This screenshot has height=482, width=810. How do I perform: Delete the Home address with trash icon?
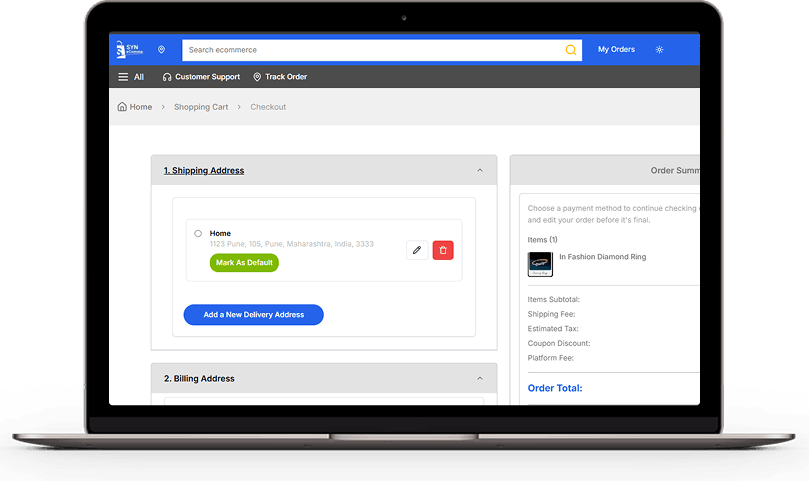point(443,250)
